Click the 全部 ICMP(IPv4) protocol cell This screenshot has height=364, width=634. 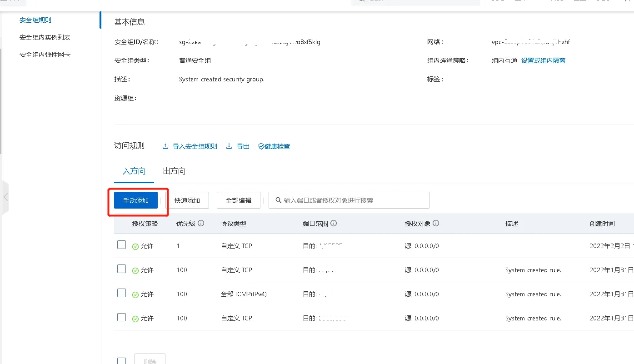(x=244, y=294)
